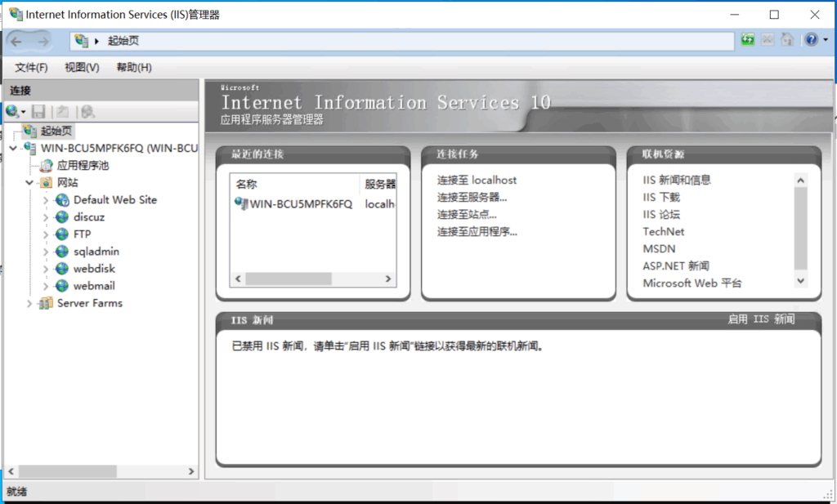Open the IIS 下载 link
837x504 pixels.
point(660,198)
